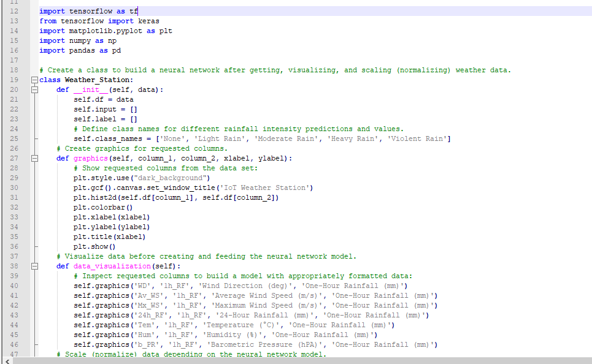Fold the graphics function block
This screenshot has height=364, width=592.
tap(34, 159)
